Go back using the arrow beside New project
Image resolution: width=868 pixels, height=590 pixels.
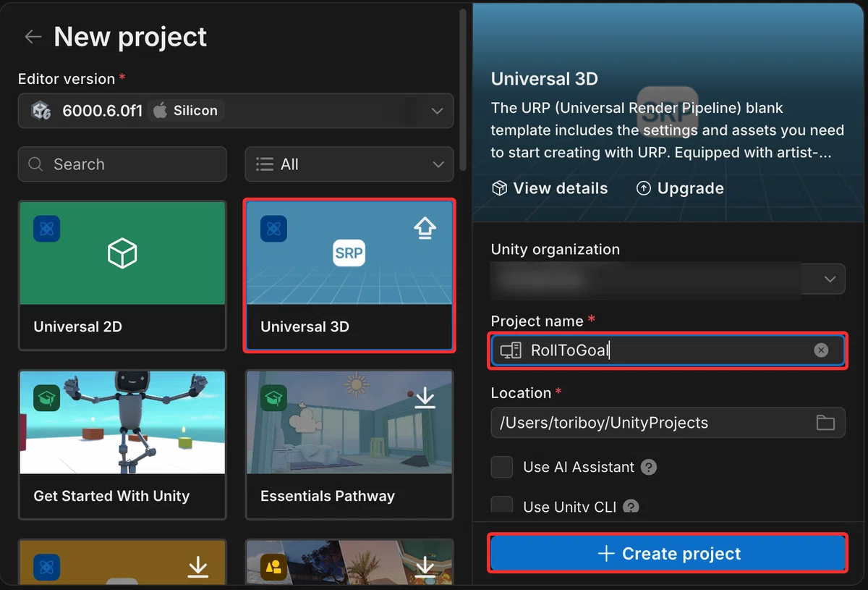click(33, 37)
